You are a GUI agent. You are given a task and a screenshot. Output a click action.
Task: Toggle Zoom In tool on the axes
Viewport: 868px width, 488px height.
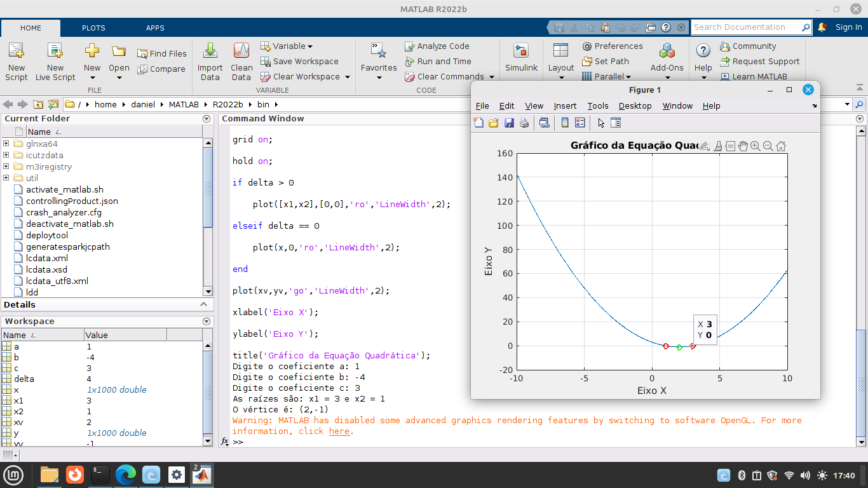pyautogui.click(x=756, y=146)
